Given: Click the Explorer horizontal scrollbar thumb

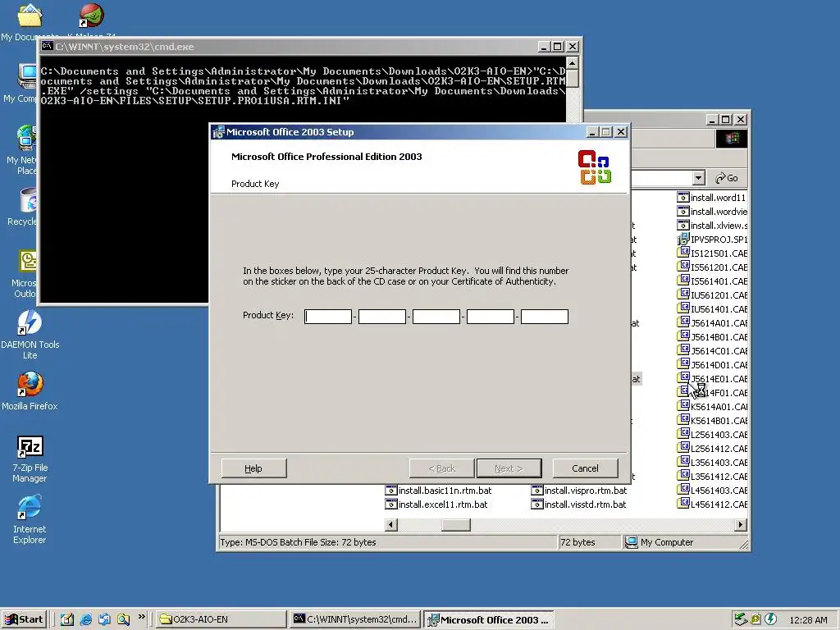Looking at the screenshot, I should 456,525.
